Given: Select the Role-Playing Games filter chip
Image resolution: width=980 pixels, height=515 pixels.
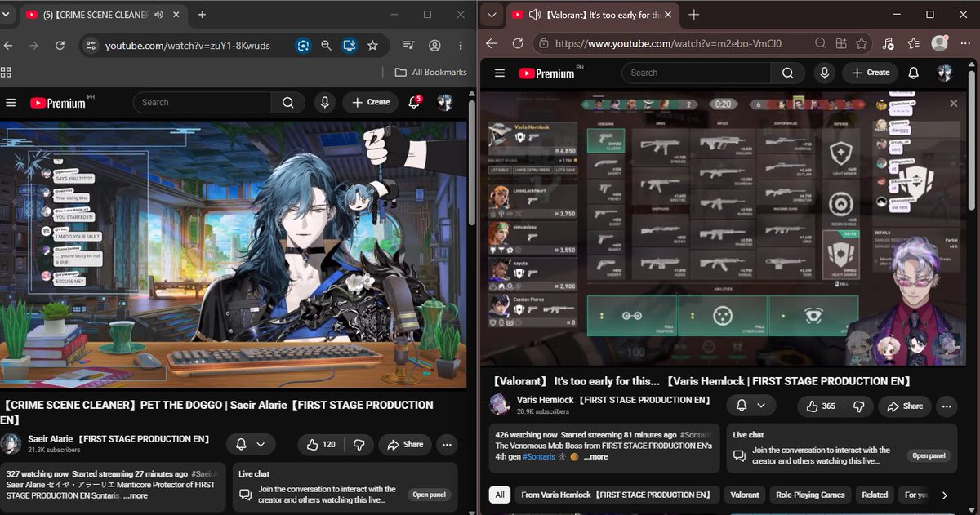Looking at the screenshot, I should click(x=809, y=495).
